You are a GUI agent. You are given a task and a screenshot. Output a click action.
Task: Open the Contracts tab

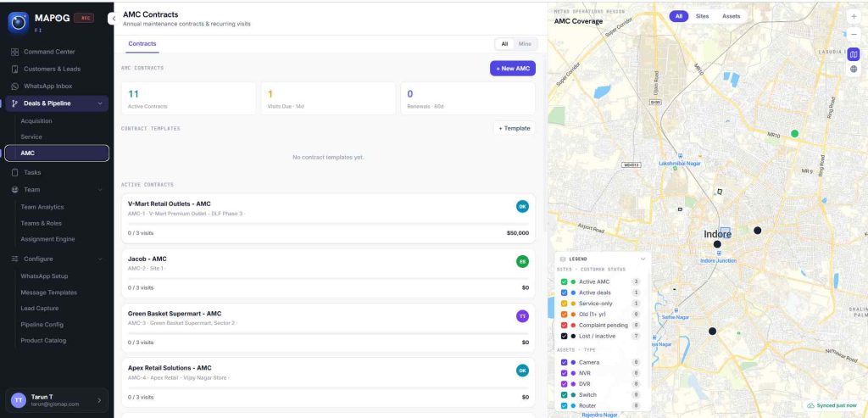click(x=142, y=44)
